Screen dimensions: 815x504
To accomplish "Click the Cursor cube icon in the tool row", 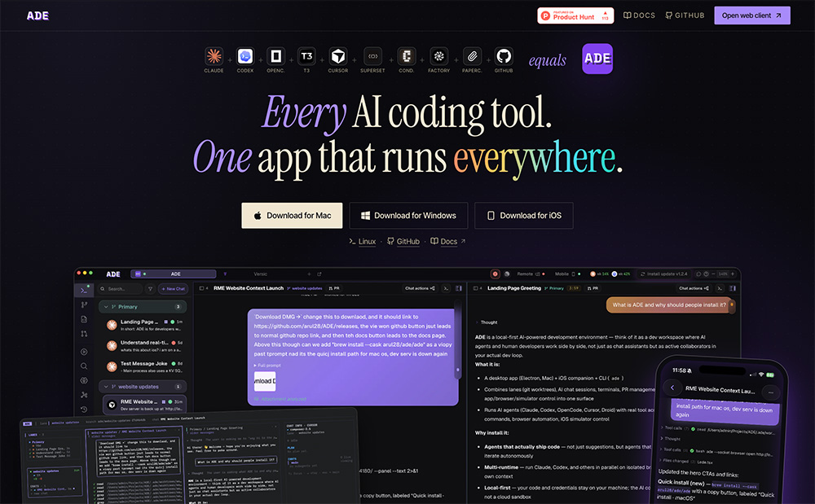I will point(338,56).
